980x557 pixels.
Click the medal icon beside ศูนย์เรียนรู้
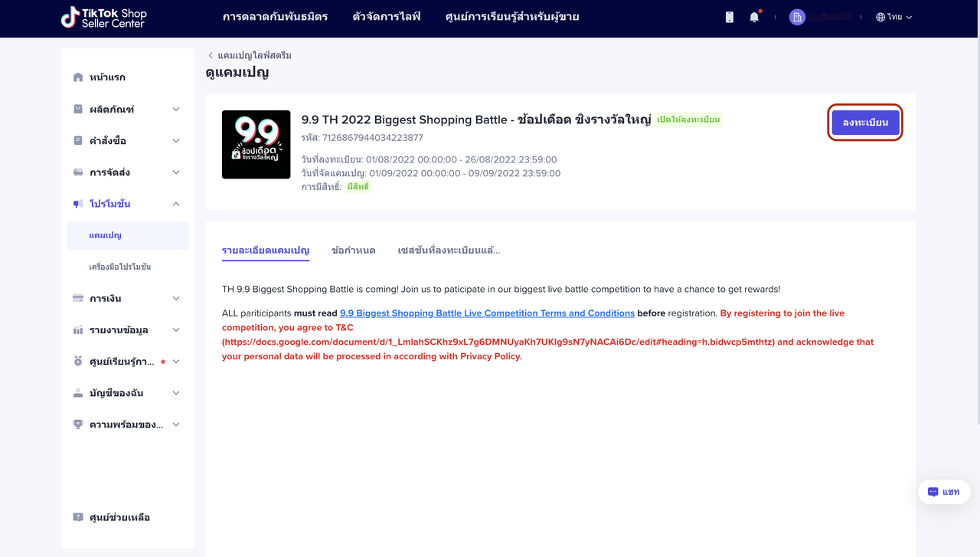pyautogui.click(x=78, y=361)
